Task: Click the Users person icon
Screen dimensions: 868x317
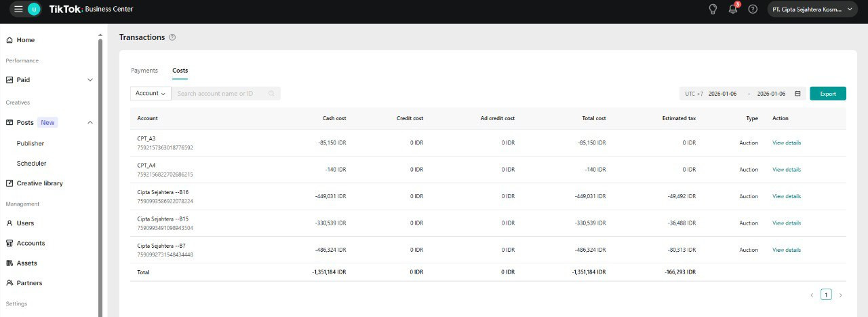Action: (9, 223)
